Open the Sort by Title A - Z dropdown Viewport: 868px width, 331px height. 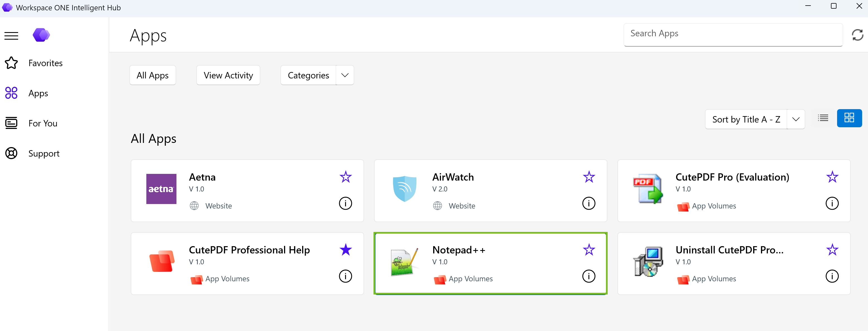pos(746,119)
